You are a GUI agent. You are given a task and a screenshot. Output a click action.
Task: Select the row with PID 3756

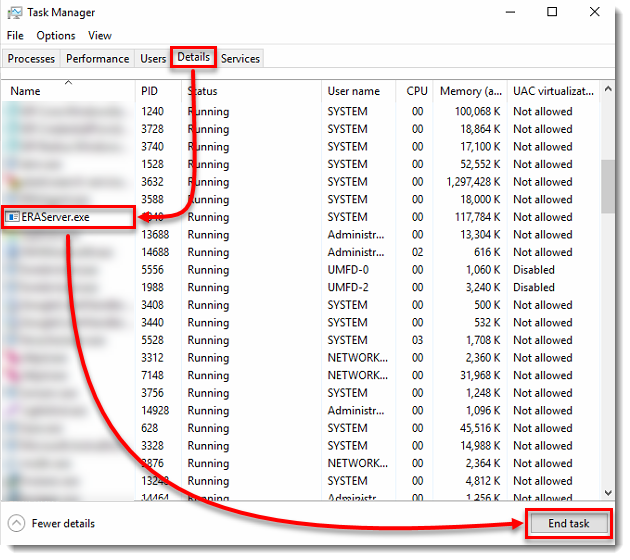coord(299,393)
